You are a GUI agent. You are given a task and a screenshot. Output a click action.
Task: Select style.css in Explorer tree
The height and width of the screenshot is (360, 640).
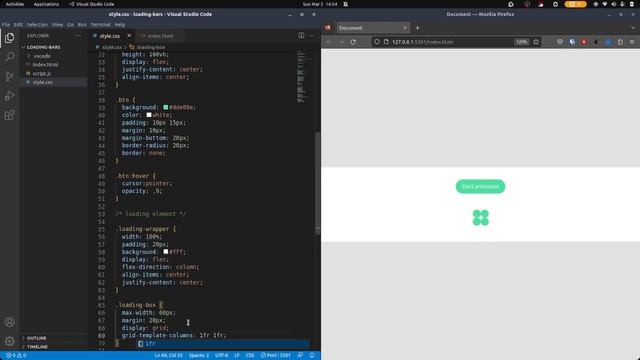42,82
